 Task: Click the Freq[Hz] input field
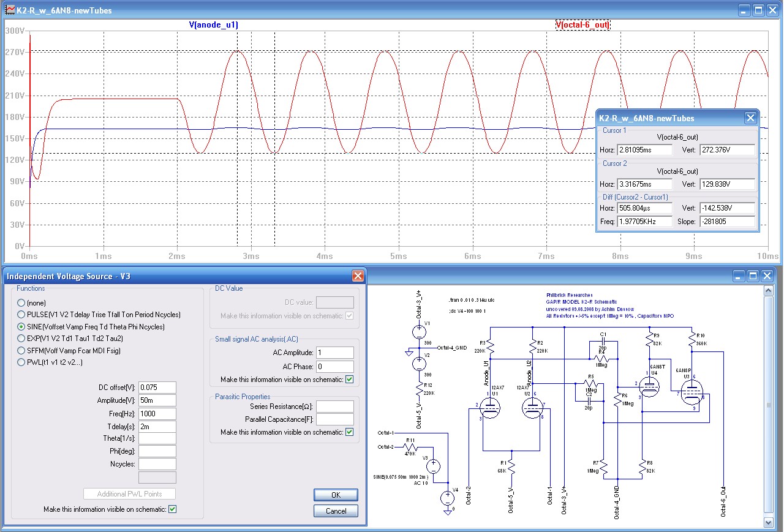click(x=157, y=414)
